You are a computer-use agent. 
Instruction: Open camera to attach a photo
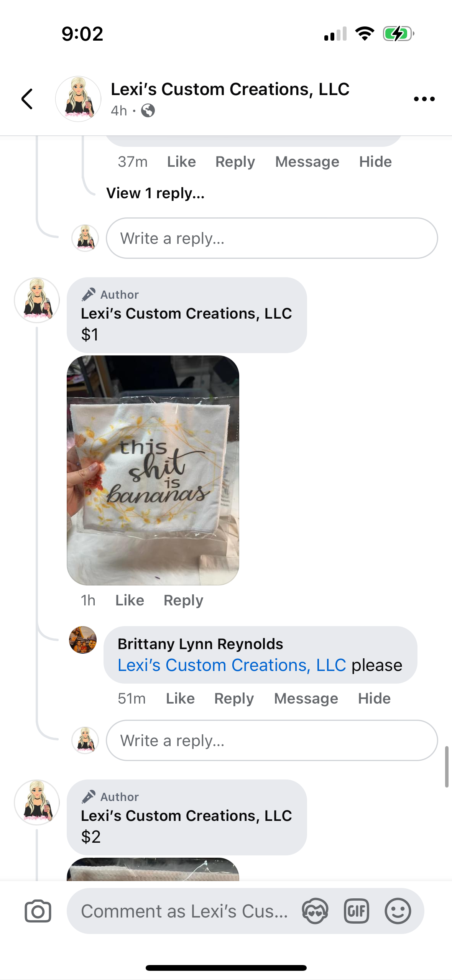click(x=38, y=911)
